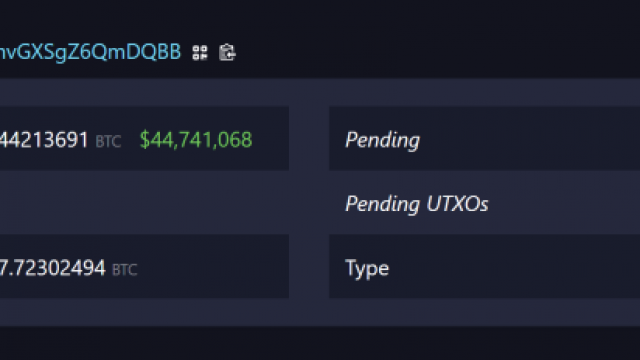Viewport: 640px width, 360px height.
Task: Show the QR code for the address
Action: coord(200,53)
